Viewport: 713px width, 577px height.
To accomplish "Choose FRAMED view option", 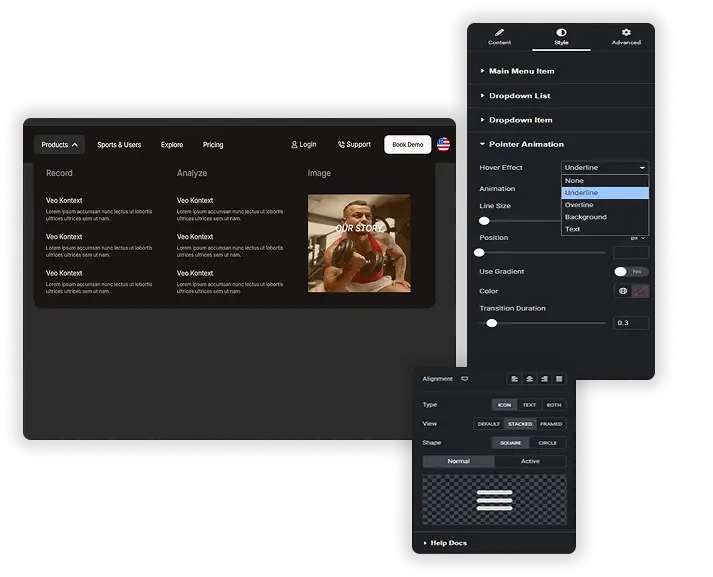I will pyautogui.click(x=551, y=424).
